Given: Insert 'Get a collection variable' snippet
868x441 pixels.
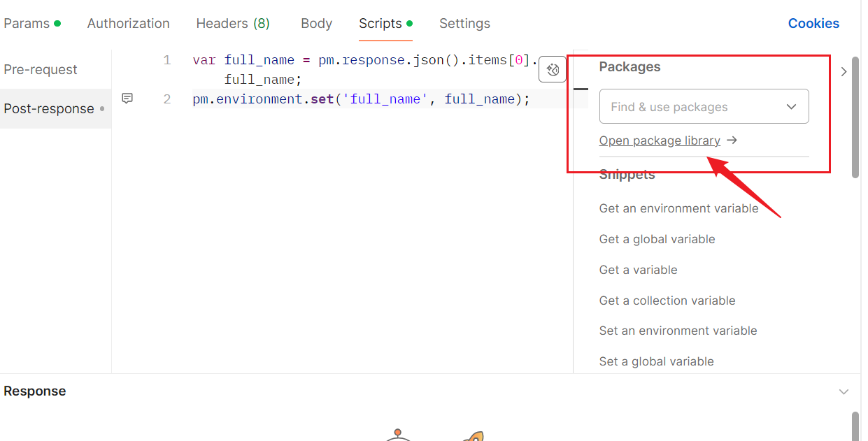Looking at the screenshot, I should click(x=667, y=301).
